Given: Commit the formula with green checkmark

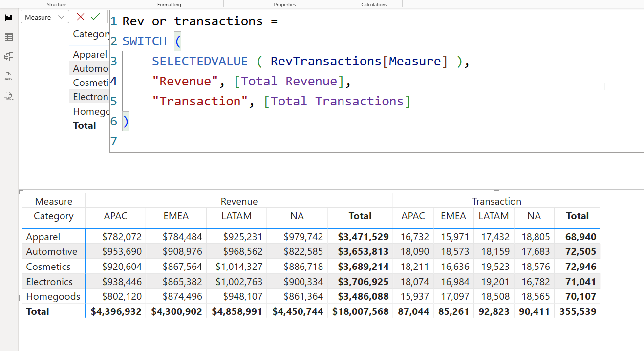Looking at the screenshot, I should point(95,17).
